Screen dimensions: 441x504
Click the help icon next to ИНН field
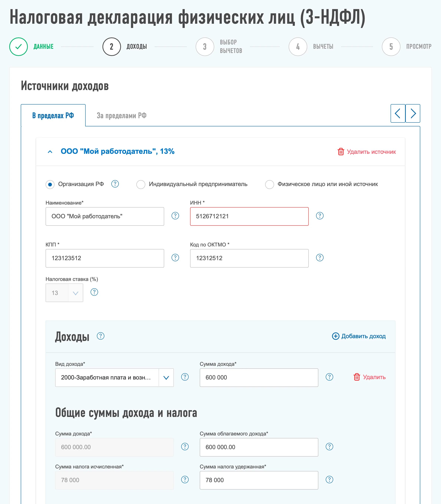click(319, 216)
